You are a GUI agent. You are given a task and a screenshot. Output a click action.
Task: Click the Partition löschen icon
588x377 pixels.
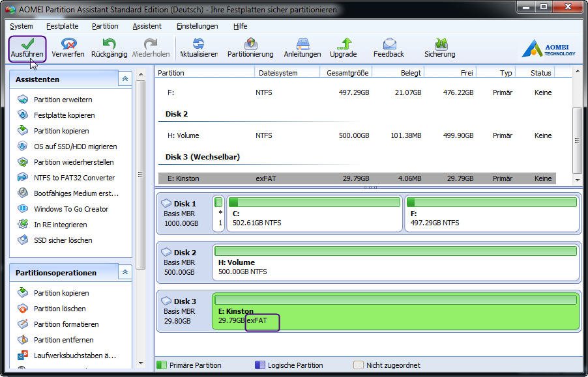click(23, 309)
